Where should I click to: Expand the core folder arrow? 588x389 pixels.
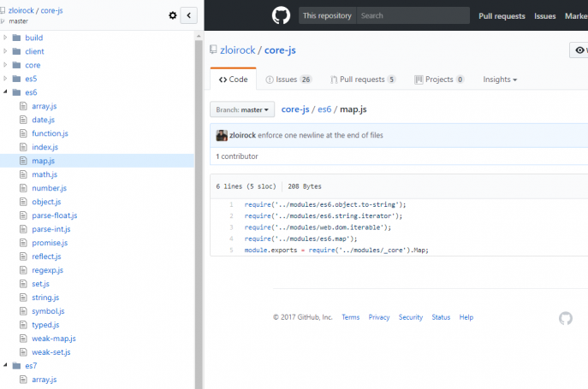tap(5, 65)
